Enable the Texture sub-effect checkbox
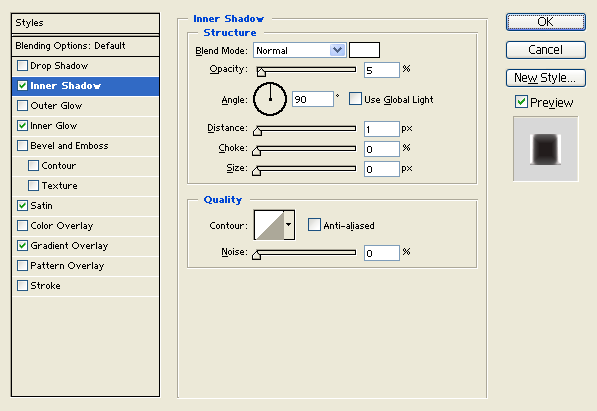 click(x=34, y=186)
